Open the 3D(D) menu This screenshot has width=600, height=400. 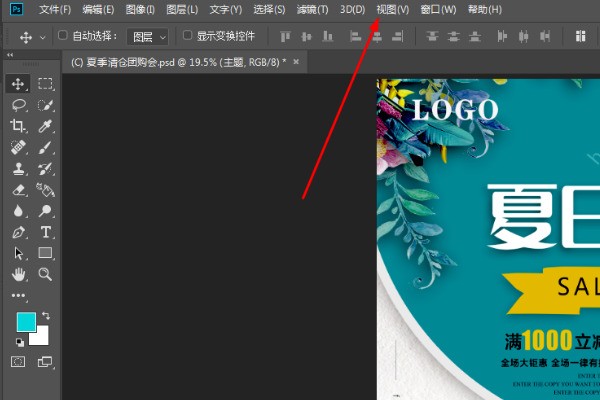(x=352, y=9)
